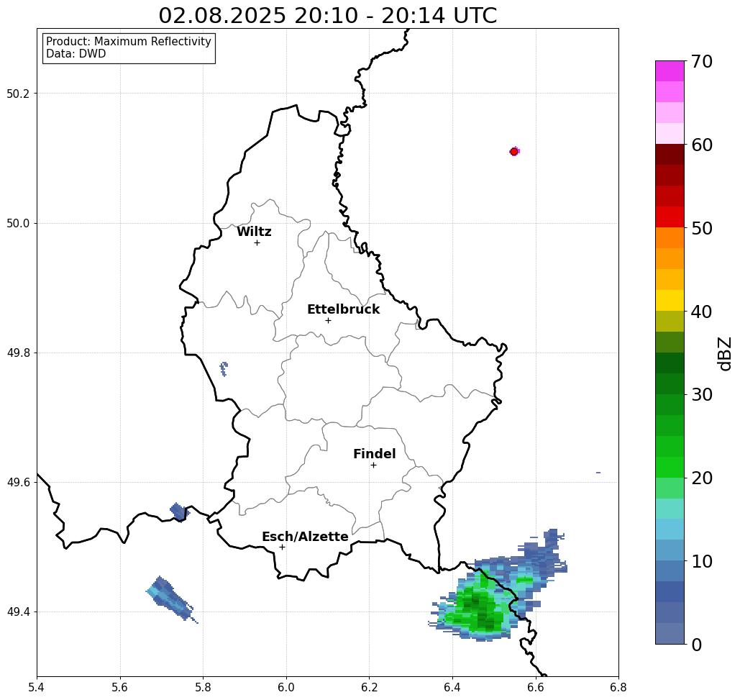This screenshot has height=700, width=740.
Task: Click the 'Product: Maximum Reflectivity' text
Action: pos(129,42)
